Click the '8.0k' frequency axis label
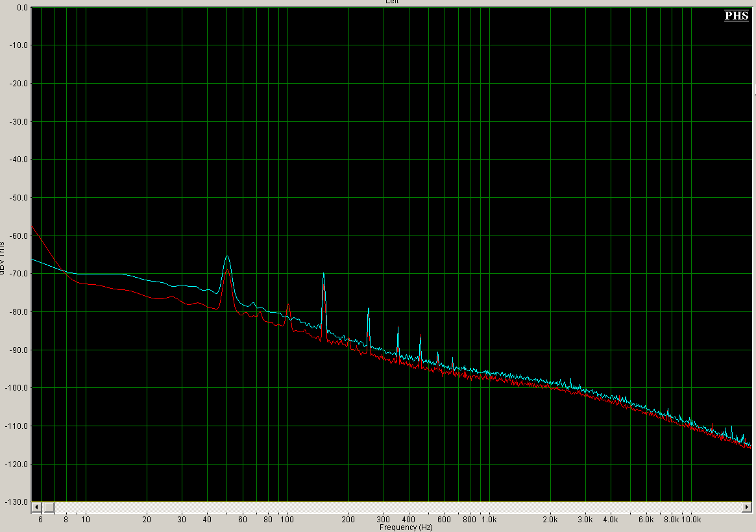The image size is (756, 532). click(x=671, y=520)
